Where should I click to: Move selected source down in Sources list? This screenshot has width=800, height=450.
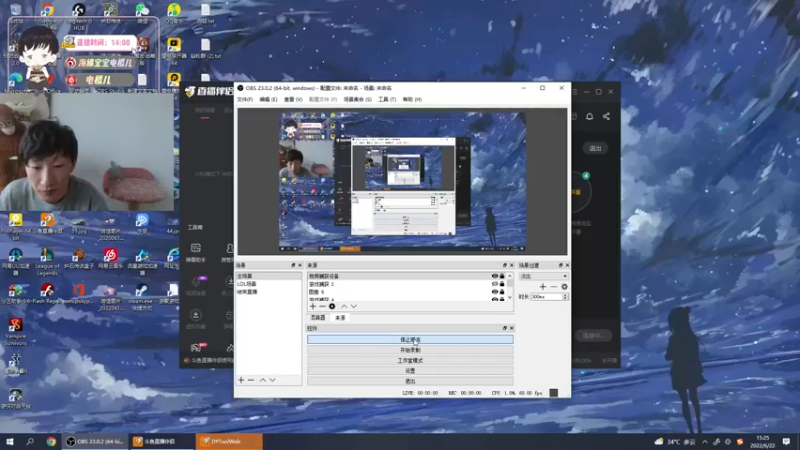354,306
